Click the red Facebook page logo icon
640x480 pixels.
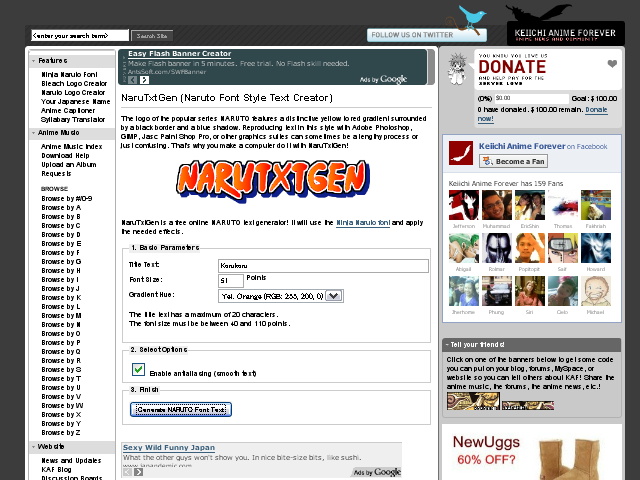461,153
